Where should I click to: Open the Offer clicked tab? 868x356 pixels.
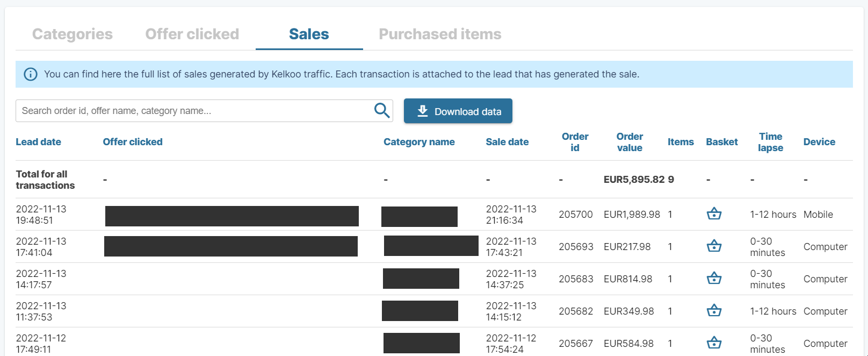(x=192, y=34)
